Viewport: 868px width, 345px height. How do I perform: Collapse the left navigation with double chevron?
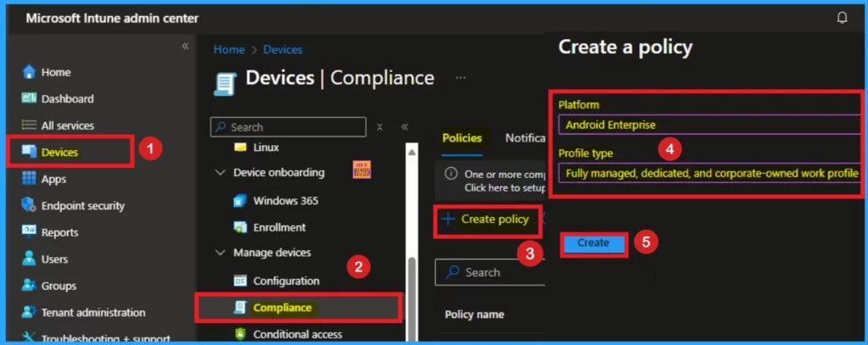[x=185, y=46]
